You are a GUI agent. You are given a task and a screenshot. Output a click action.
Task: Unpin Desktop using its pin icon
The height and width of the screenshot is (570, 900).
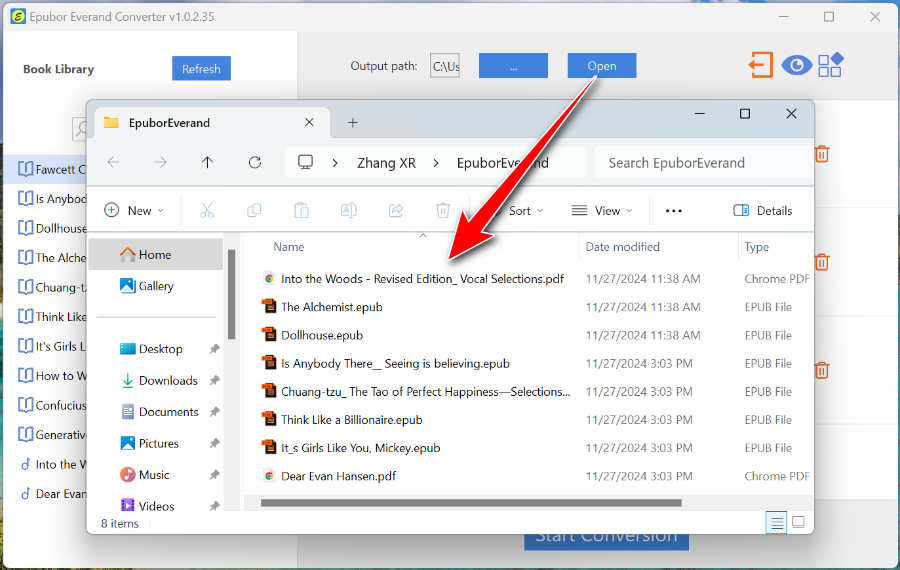coord(215,349)
